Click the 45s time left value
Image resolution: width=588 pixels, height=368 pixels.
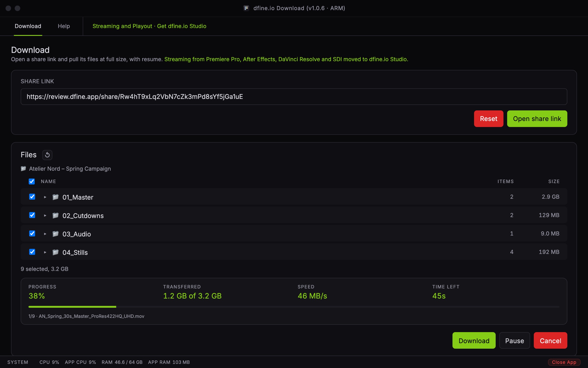click(439, 296)
